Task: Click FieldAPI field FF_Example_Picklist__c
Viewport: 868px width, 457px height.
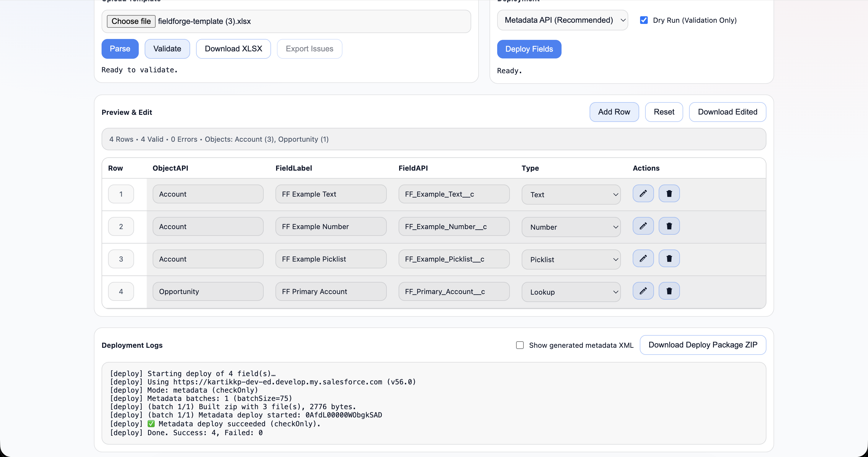Action: pos(454,259)
